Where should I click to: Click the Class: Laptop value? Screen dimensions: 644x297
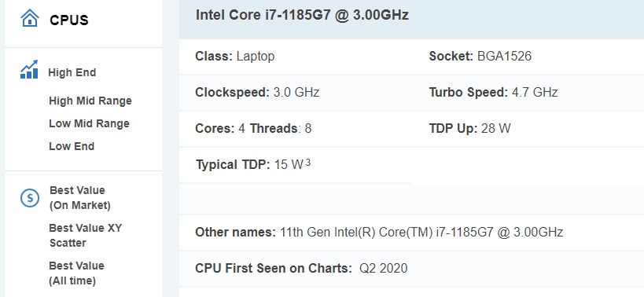(256, 57)
